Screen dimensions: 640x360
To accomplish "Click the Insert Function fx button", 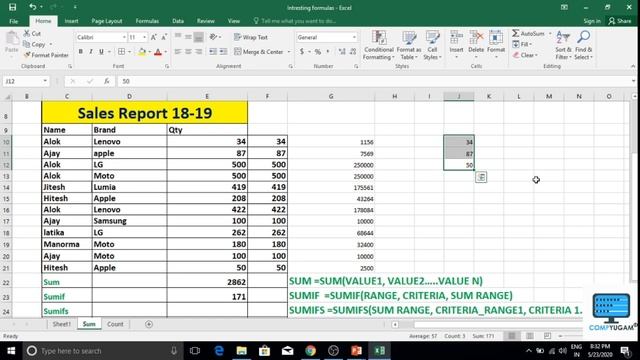I will 107,81.
